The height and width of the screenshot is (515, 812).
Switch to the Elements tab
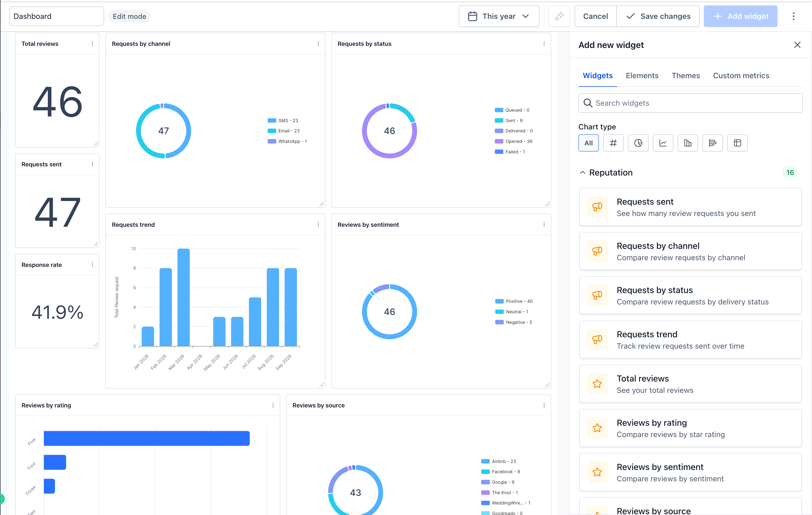point(642,75)
